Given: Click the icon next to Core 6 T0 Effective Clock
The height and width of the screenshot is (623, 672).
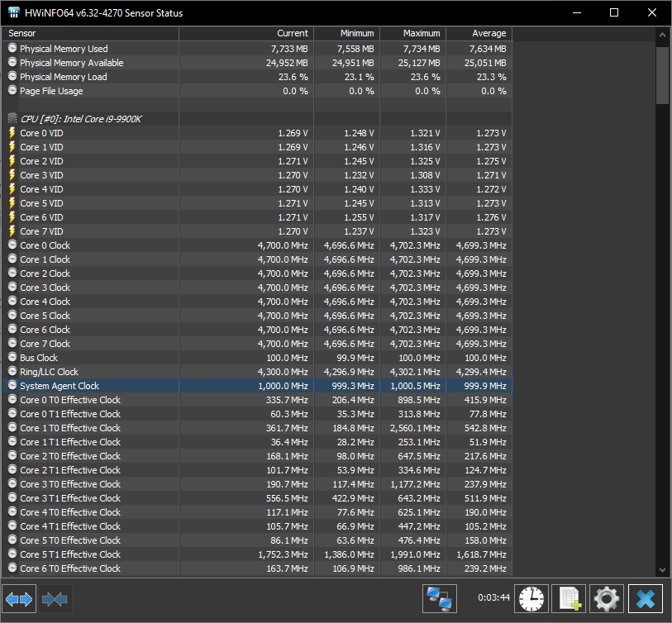Looking at the screenshot, I should [x=12, y=568].
